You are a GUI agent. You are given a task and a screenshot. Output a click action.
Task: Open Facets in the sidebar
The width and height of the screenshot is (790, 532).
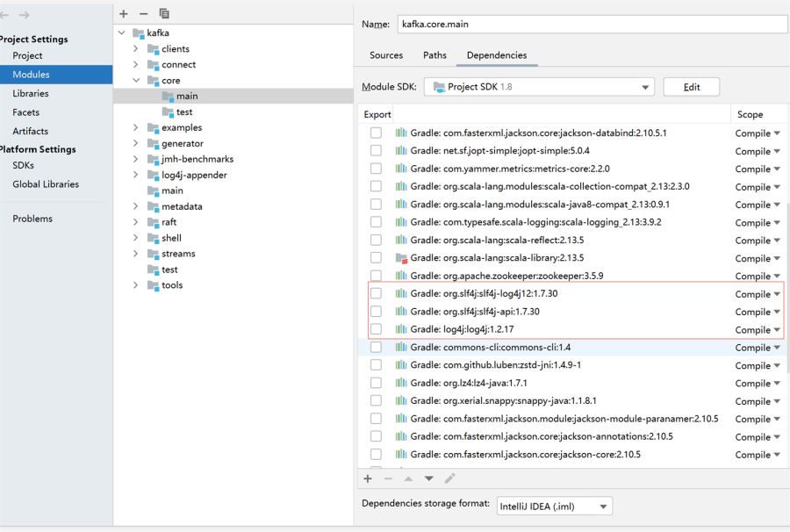click(x=25, y=112)
